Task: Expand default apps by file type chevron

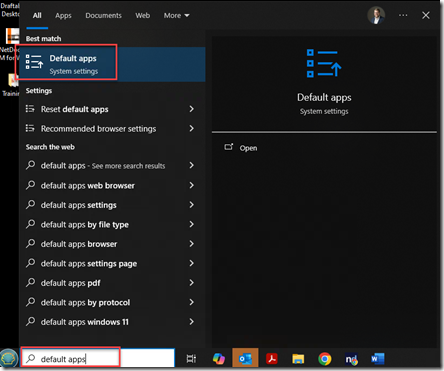Action: 191,224
